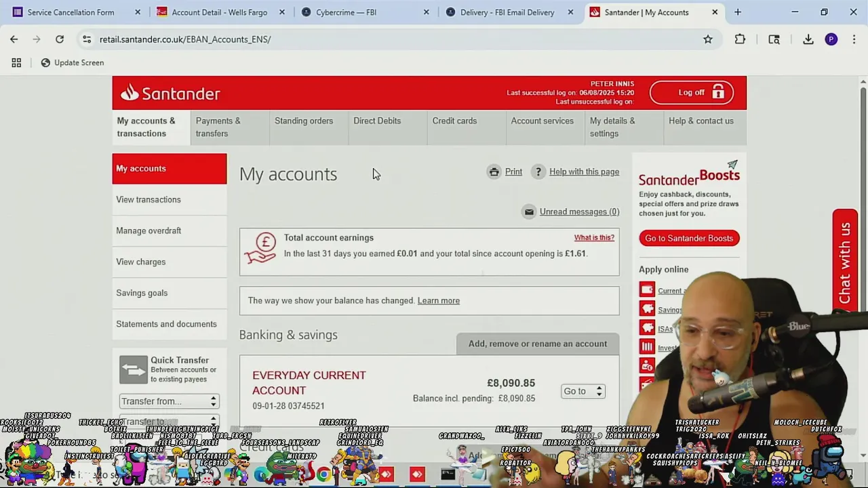Click Go to Santander Boosts button
Screen dimensions: 868x488
689,238
